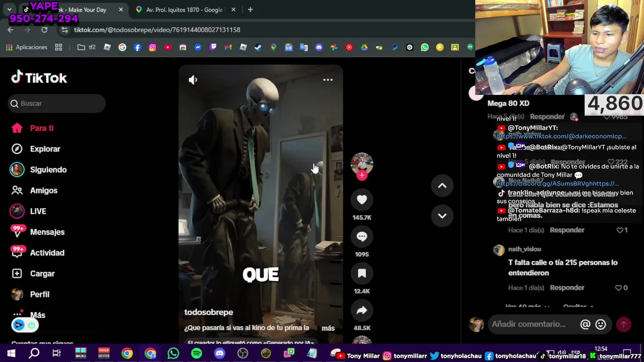
Task: Open Task View in the taskbar
Action: point(57,354)
